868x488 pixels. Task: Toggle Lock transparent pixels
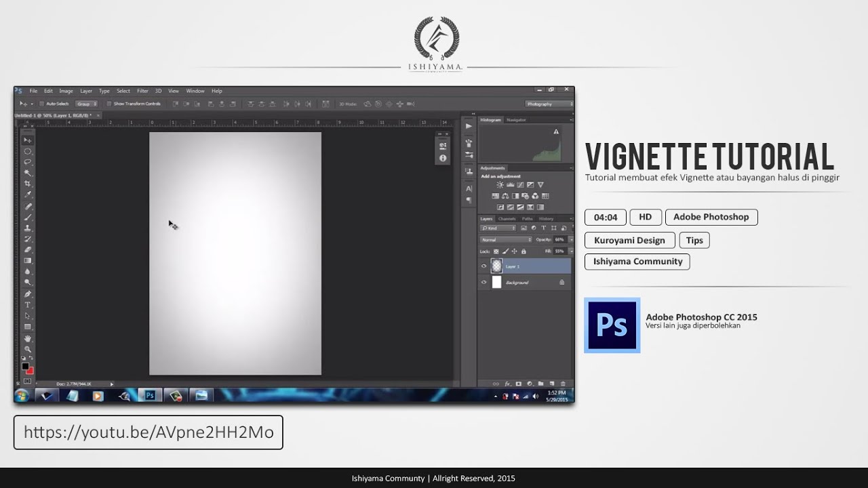(496, 251)
